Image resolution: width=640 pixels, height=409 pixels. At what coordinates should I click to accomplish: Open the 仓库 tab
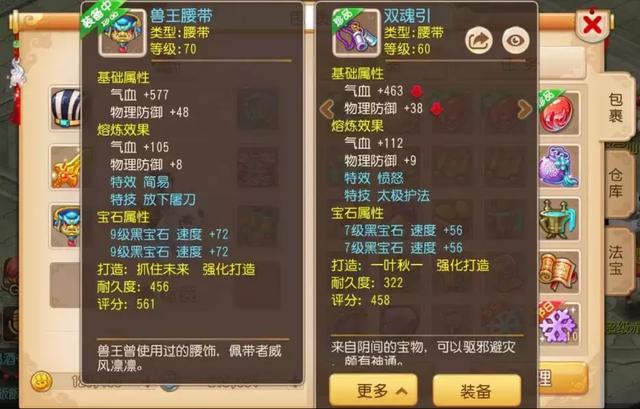[x=616, y=183]
